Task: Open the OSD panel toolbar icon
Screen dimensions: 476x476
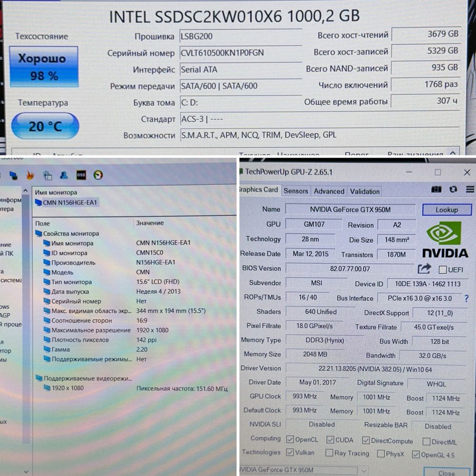Action: click(81, 175)
